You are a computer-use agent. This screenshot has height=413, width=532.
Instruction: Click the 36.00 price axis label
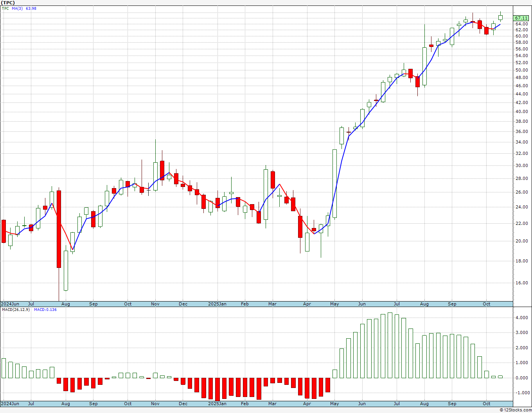pos(521,131)
